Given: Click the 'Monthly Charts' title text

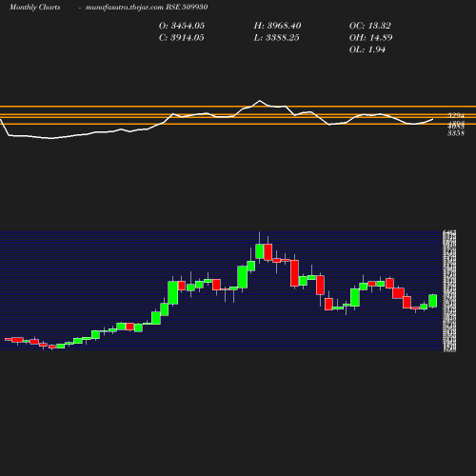Looking at the screenshot, I should 34,7.
